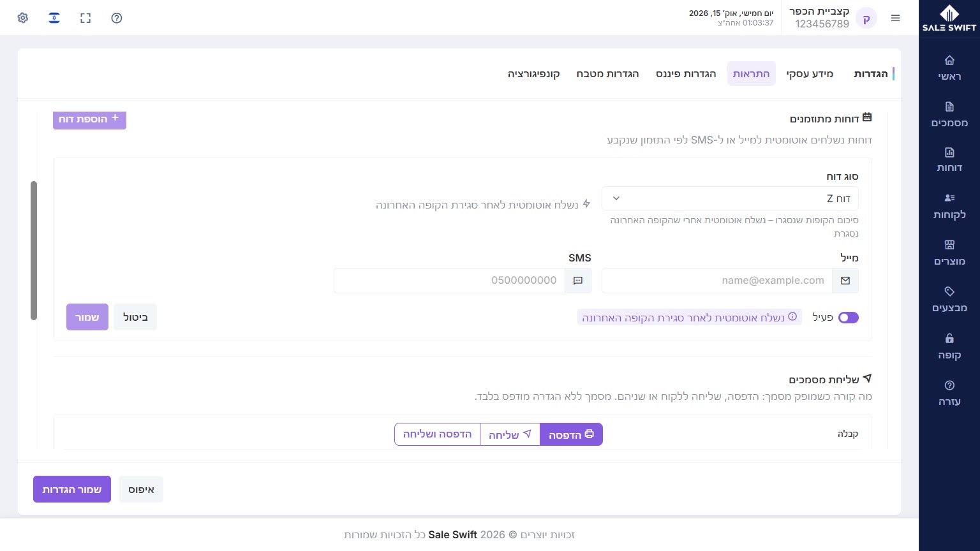This screenshot has width=980, height=551.
Task: Select הדפסה print option for קבלה
Action: click(x=571, y=434)
